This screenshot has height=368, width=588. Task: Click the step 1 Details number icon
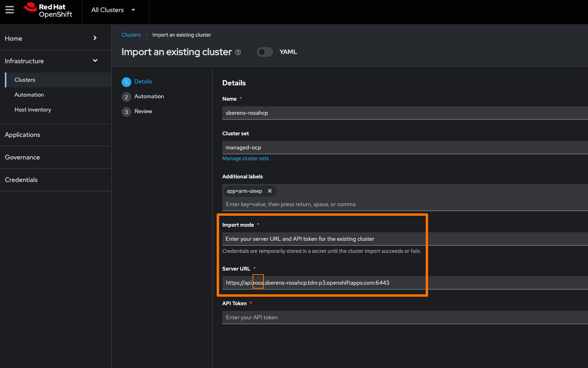point(126,82)
